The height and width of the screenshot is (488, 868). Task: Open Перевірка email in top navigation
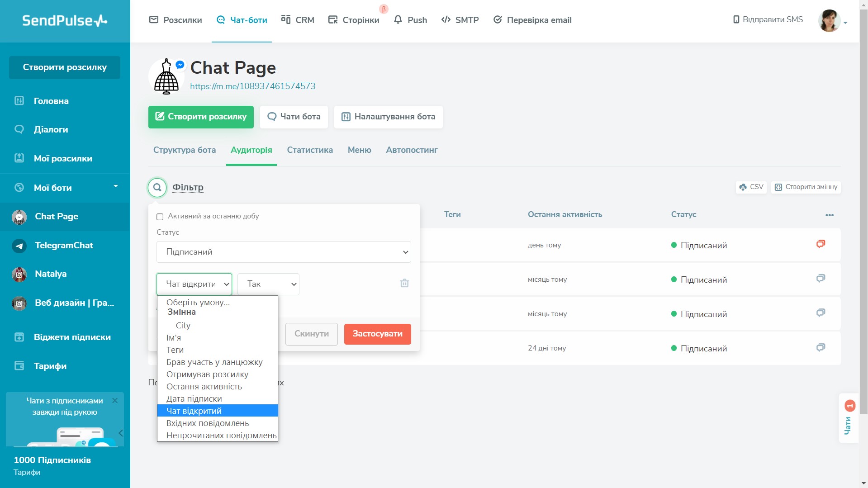coord(532,20)
